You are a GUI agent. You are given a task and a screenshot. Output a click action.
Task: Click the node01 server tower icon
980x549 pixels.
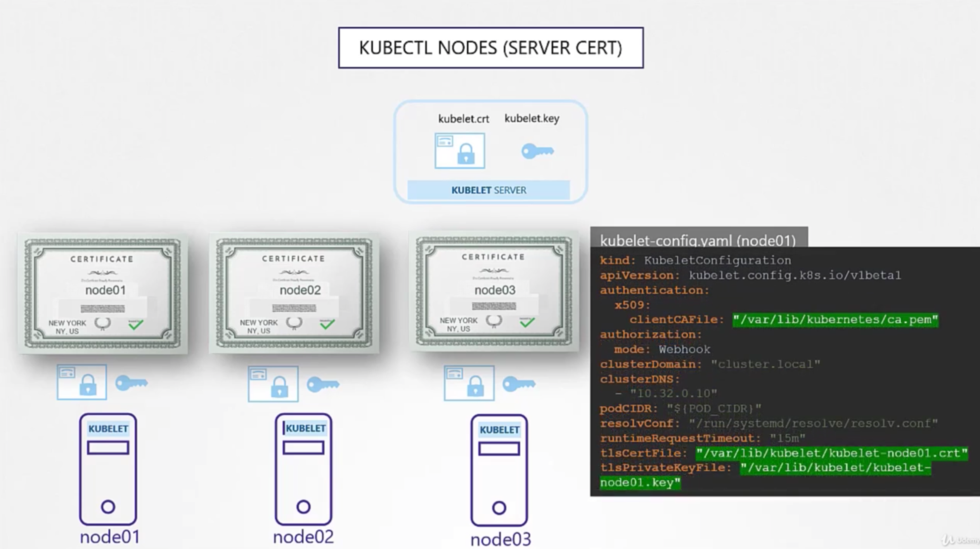[x=108, y=469]
